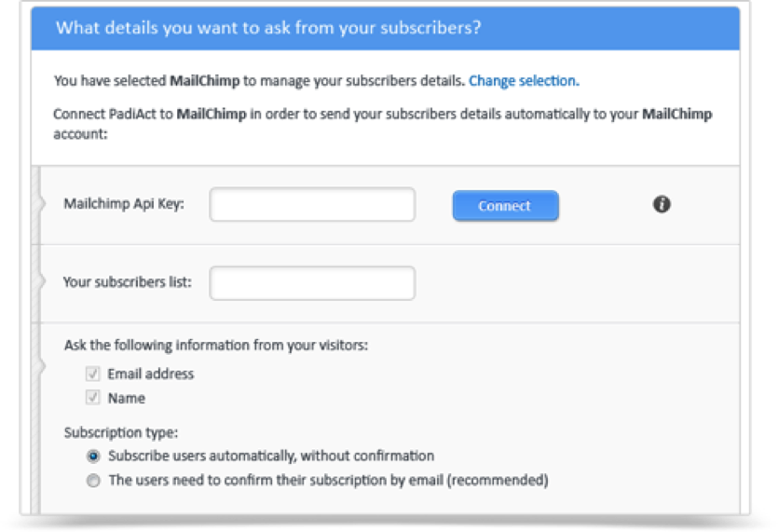Focus the Your subscribers list field
The image size is (778, 532).
point(312,283)
